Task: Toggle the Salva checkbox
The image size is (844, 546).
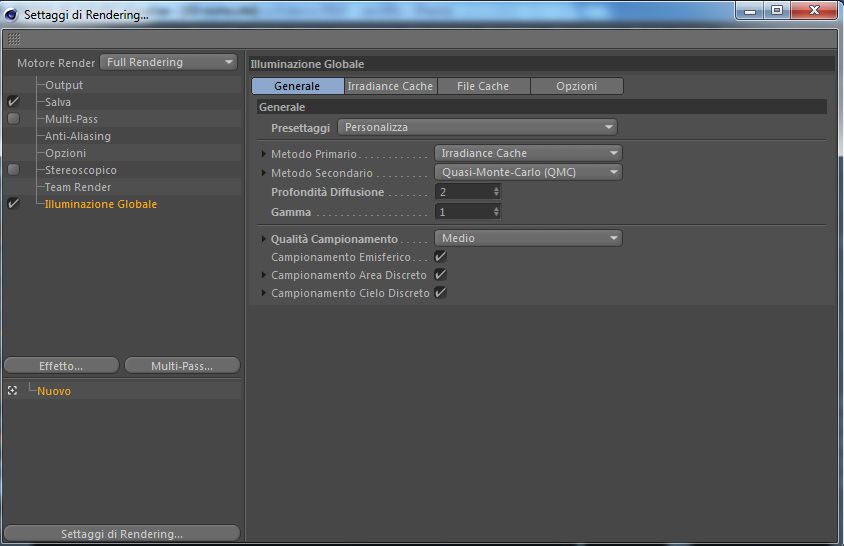Action: click(13, 101)
